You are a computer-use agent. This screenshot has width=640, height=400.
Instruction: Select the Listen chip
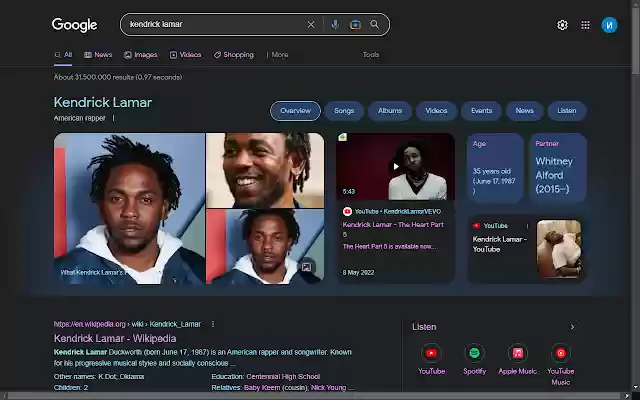pos(567,111)
